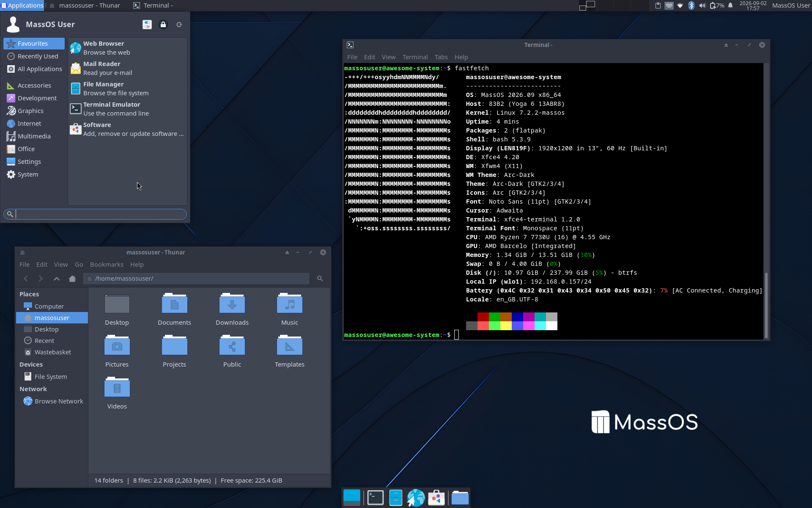Open Terminal window's Edit menu
Screen dimensions: 812x508
click(x=370, y=57)
